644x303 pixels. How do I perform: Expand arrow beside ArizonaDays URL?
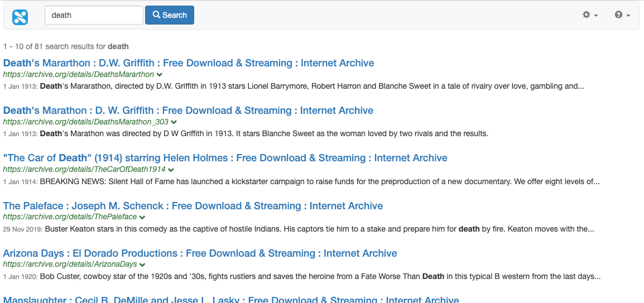click(142, 264)
